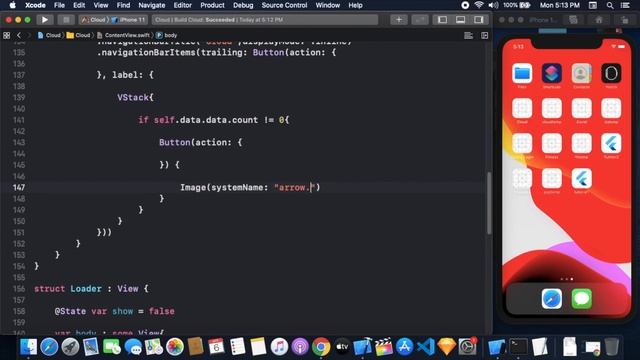
Task: Toggle the Inspectors panel visibility
Action: [479, 20]
